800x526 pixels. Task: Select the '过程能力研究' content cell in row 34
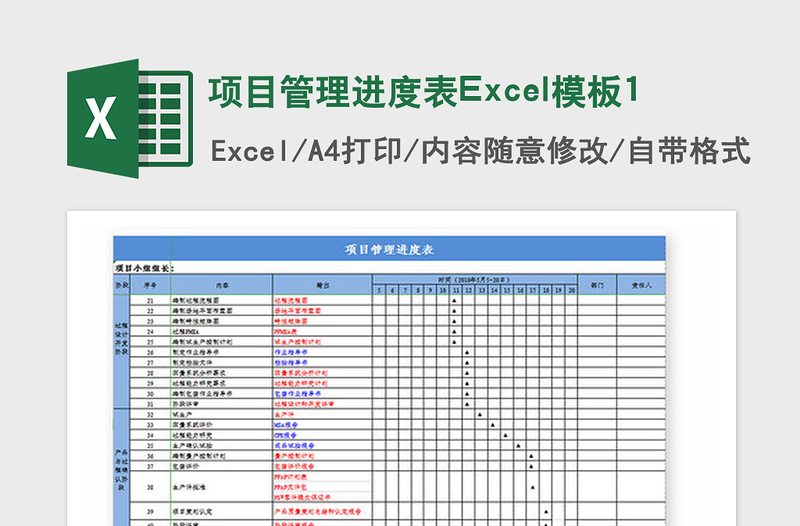coord(221,435)
